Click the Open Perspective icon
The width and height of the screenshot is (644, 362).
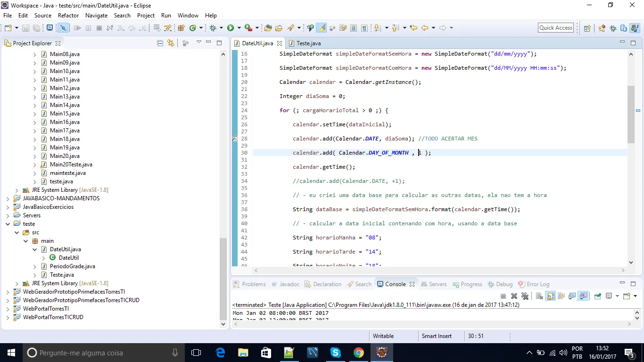point(587,28)
